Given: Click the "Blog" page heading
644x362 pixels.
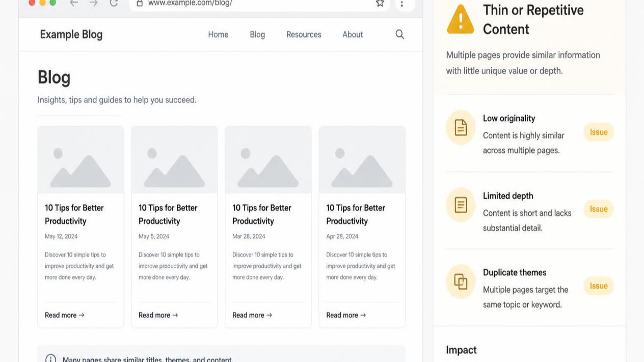Looking at the screenshot, I should 54,77.
